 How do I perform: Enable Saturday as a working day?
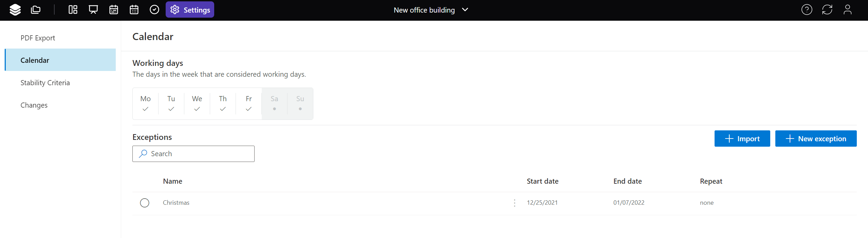[274, 104]
